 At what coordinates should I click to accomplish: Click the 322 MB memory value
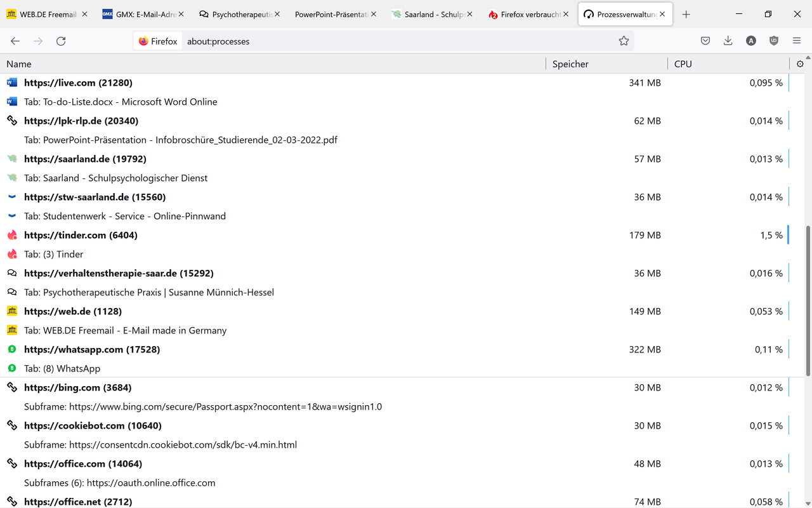tap(645, 349)
